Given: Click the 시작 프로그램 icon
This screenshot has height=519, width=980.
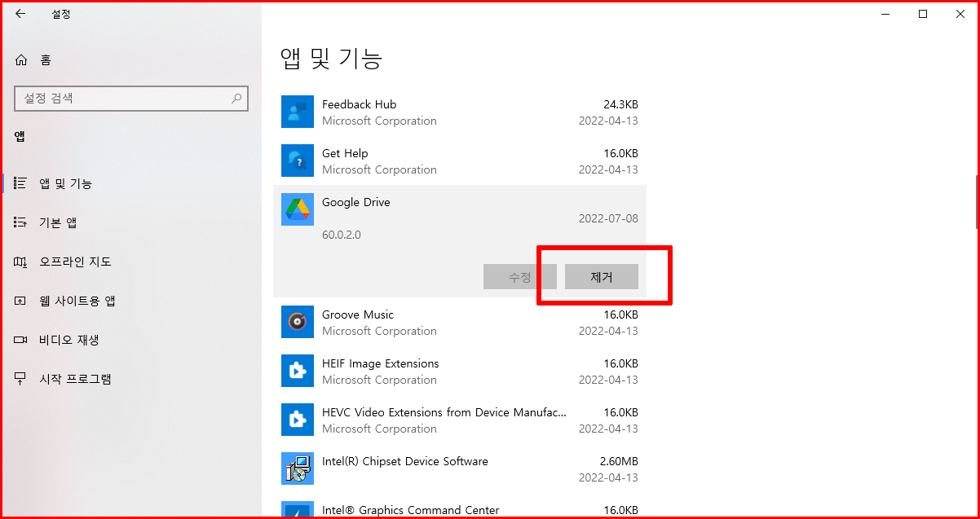Looking at the screenshot, I should click(x=21, y=379).
